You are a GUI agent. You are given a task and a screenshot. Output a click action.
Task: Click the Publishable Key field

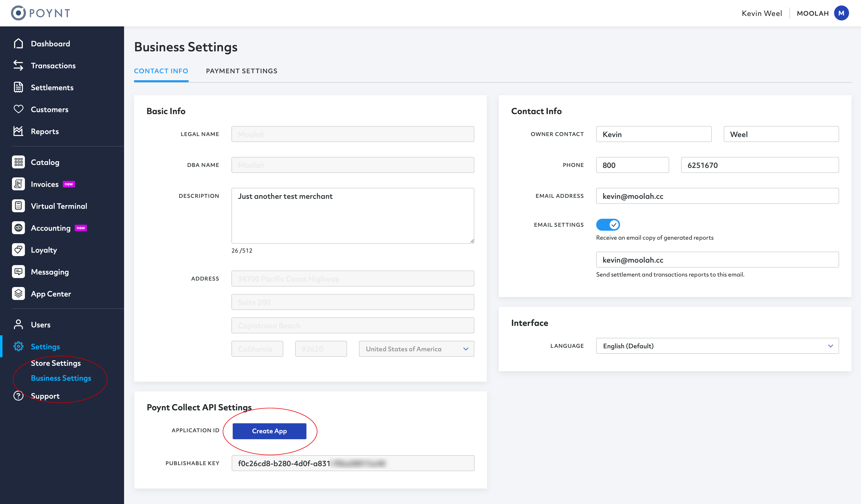(353, 463)
